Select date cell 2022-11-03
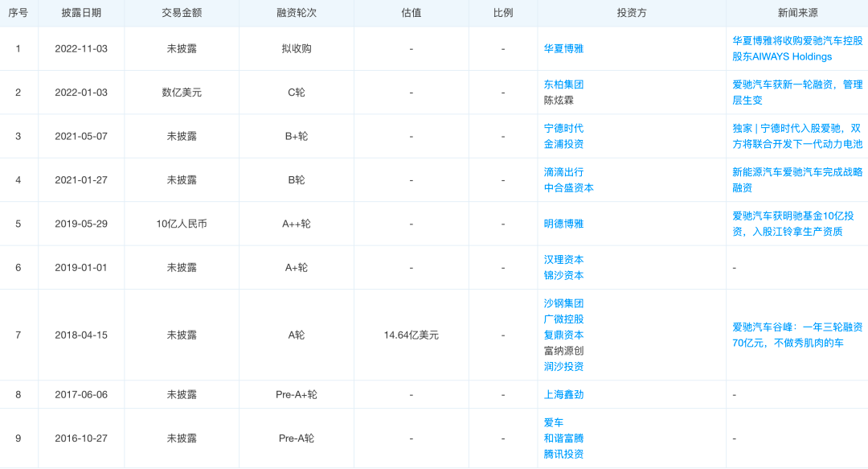Screen dimensions: 868x469 (x=81, y=49)
